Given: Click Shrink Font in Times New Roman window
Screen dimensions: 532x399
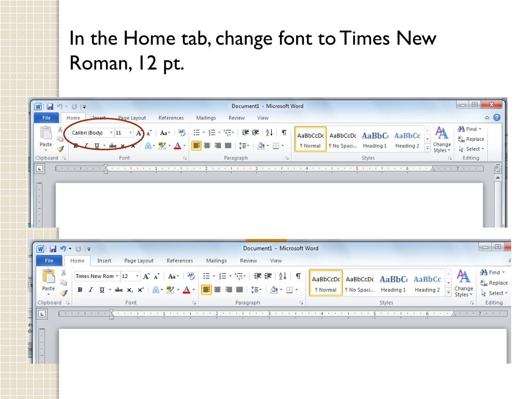Looking at the screenshot, I should (156, 276).
